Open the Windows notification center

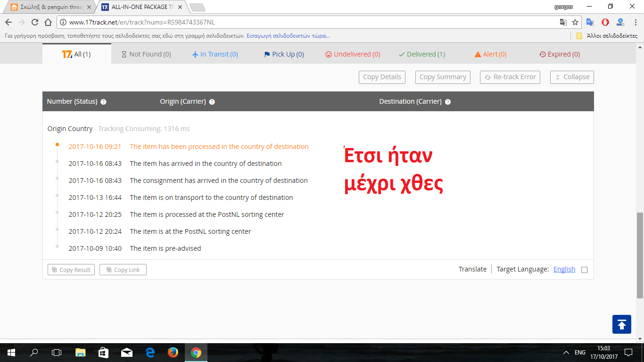[628, 353]
